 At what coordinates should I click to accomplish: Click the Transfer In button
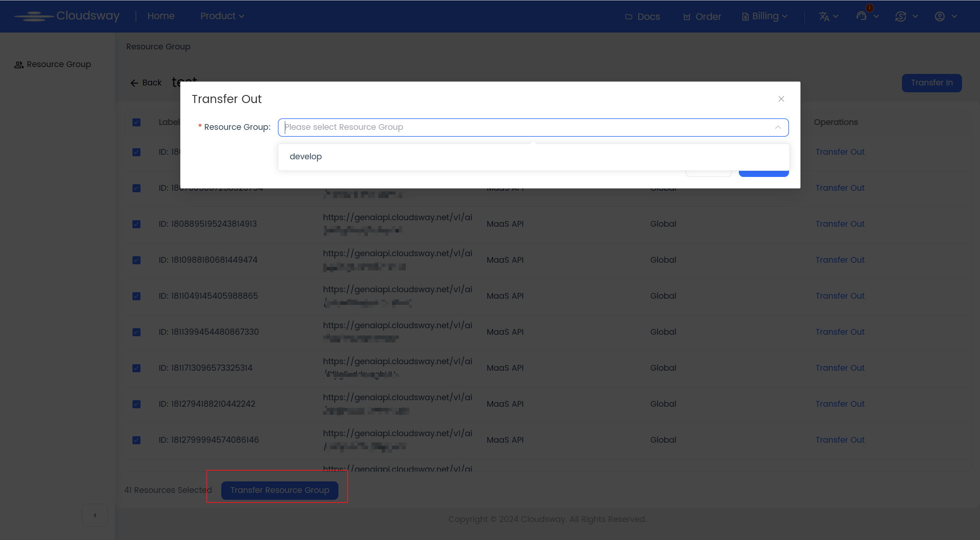tap(931, 83)
